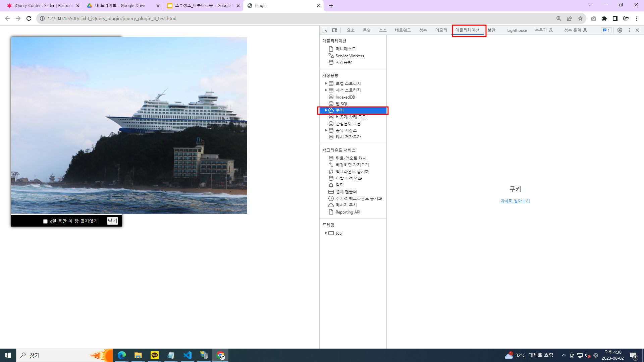Check the '3일 동안 이 창 열지않기' checkbox

[x=45, y=221]
